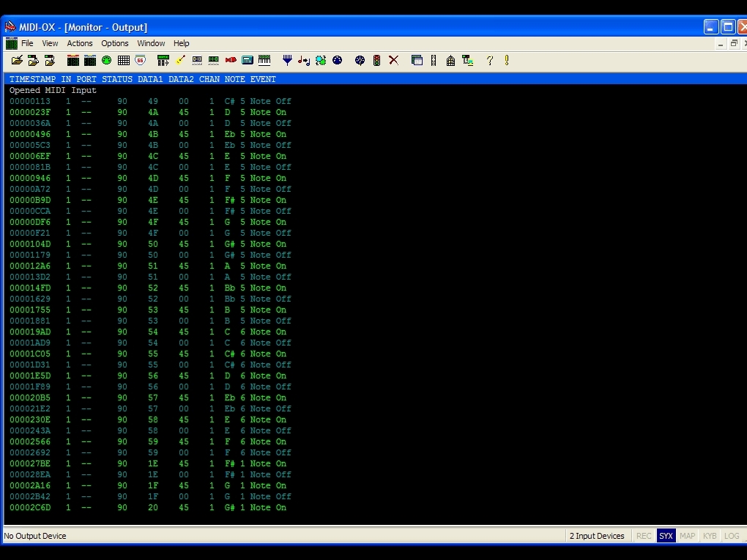The width and height of the screenshot is (747, 560).
Task: Click the red X panic icon
Action: (393, 61)
